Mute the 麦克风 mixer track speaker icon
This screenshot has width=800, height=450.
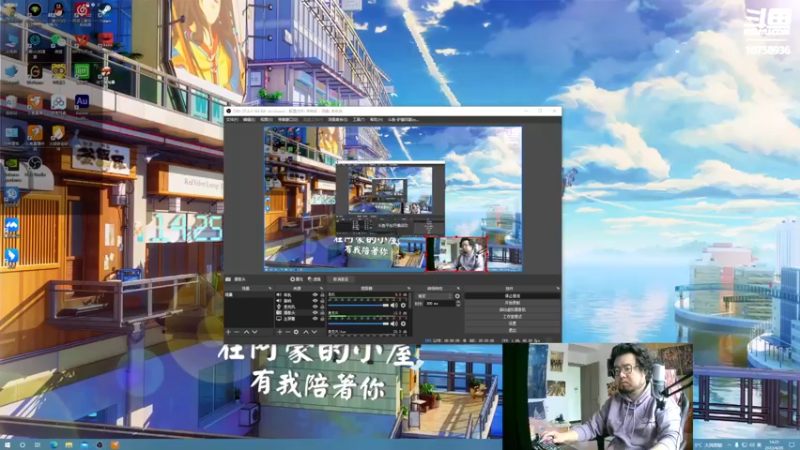(394, 323)
